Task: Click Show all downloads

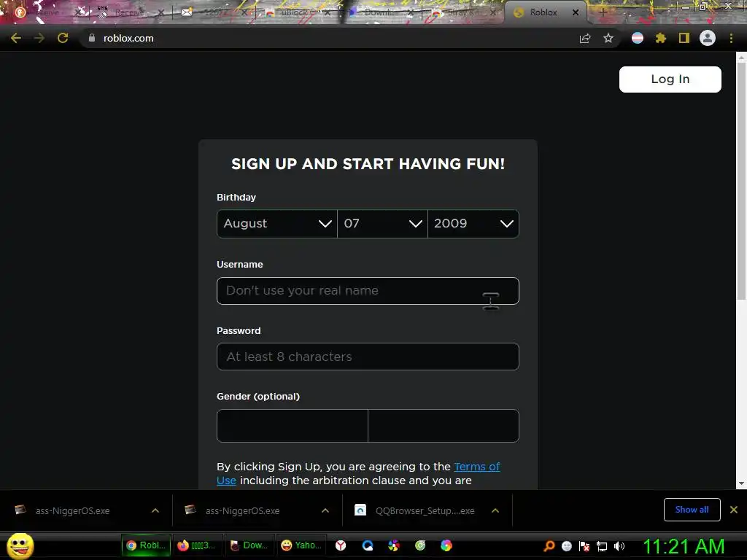Action: click(692, 510)
